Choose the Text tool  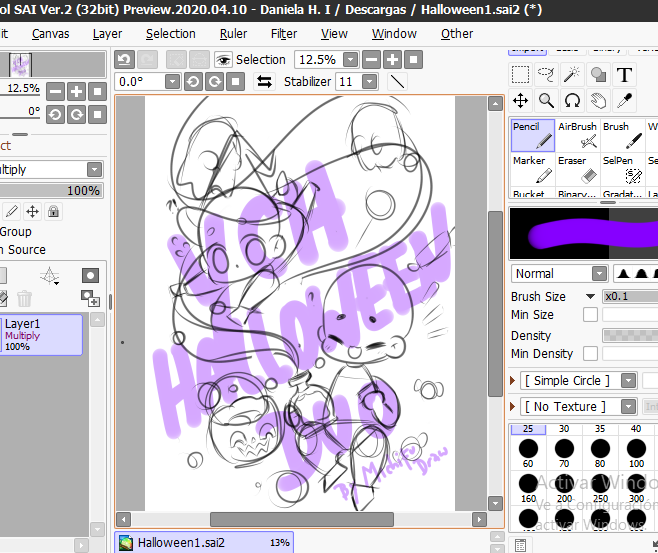(624, 75)
